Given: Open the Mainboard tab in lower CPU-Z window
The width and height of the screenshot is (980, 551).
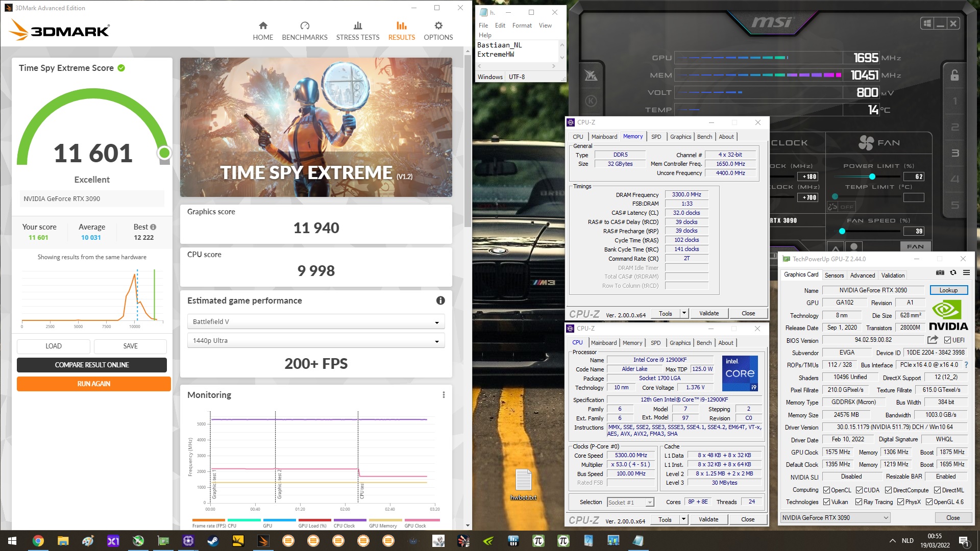Looking at the screenshot, I should [x=604, y=343].
